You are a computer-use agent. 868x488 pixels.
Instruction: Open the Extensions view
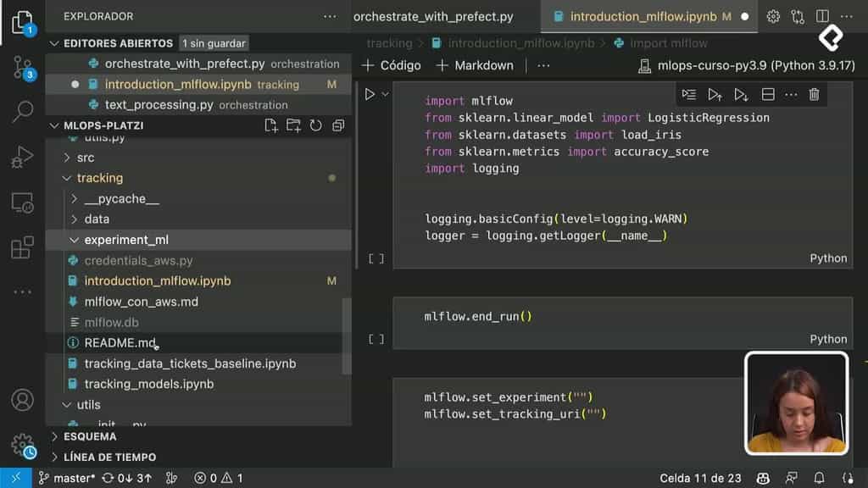(x=22, y=247)
